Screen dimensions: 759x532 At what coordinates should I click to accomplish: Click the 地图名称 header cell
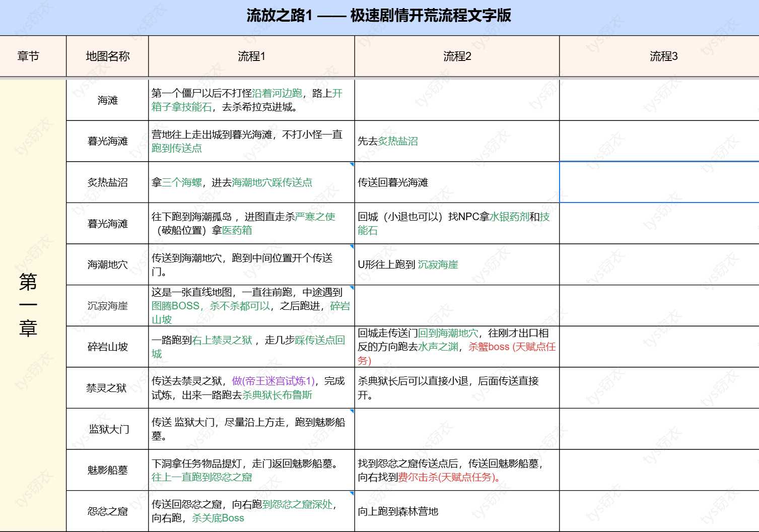107,56
